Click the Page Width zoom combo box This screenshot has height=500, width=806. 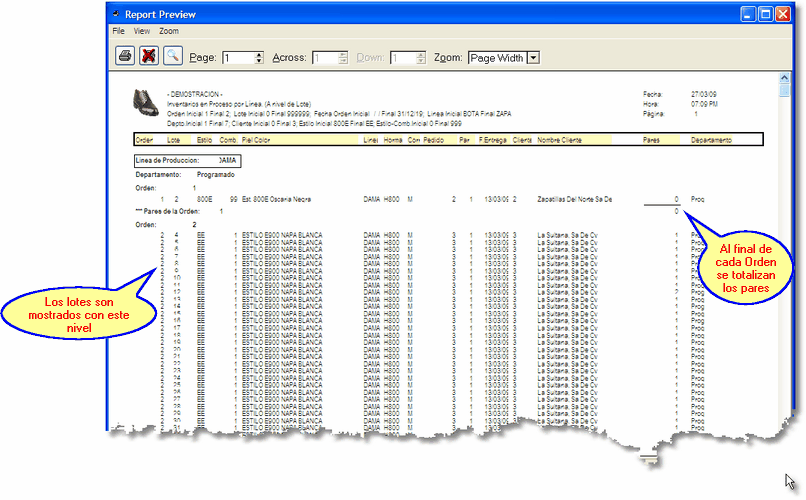pyautogui.click(x=496, y=58)
